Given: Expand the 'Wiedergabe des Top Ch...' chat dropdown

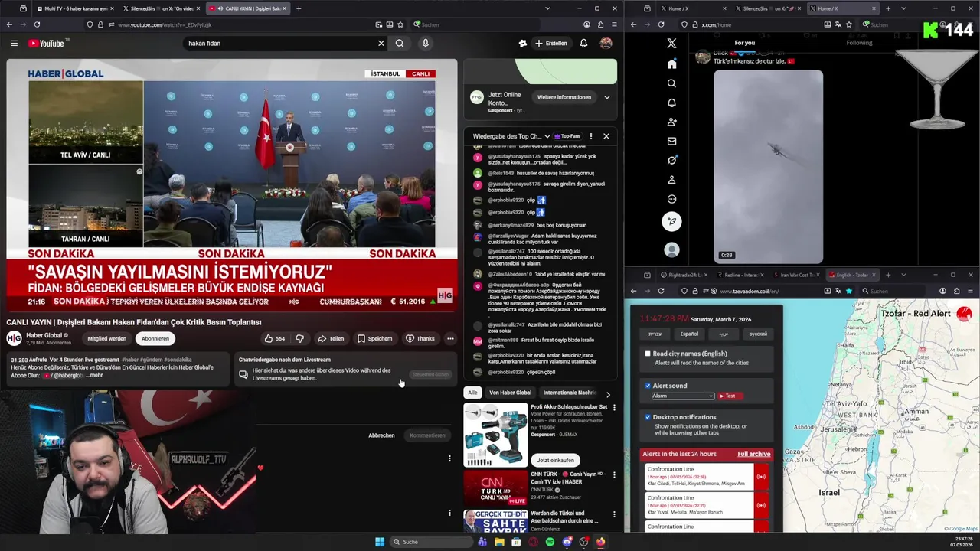Looking at the screenshot, I should click(x=547, y=136).
